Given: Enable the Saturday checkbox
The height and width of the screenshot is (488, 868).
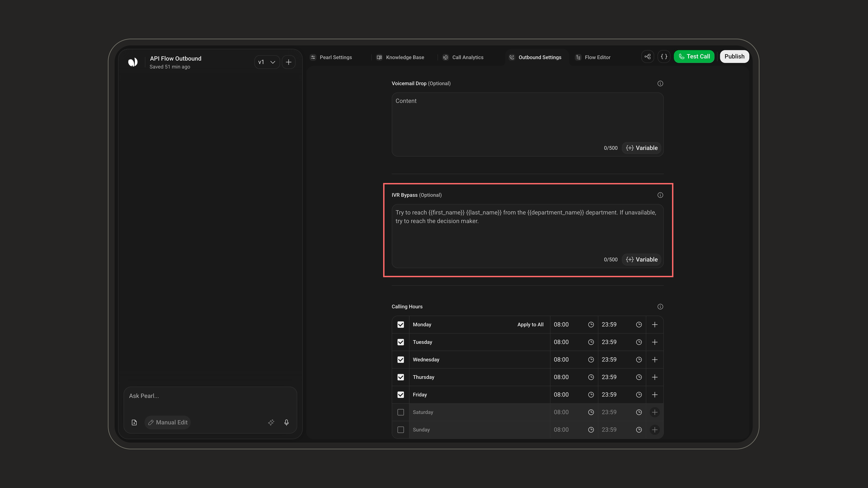Looking at the screenshot, I should 400,412.
